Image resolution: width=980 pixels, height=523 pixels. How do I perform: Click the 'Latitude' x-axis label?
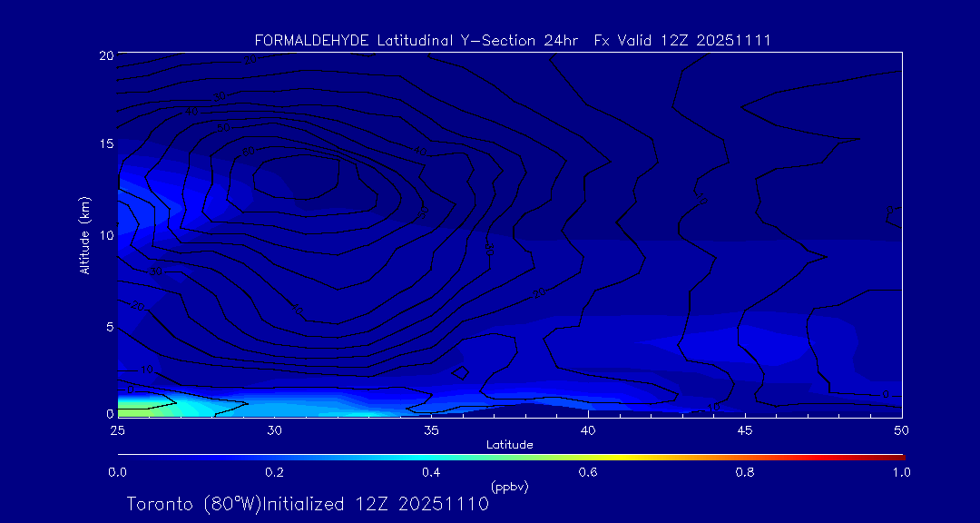point(509,445)
